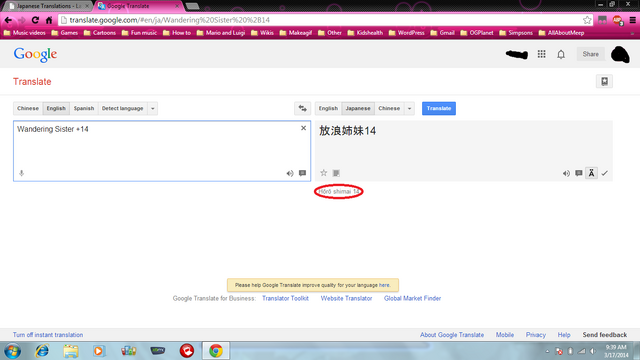Open the Windows Start menu

click(x=13, y=351)
